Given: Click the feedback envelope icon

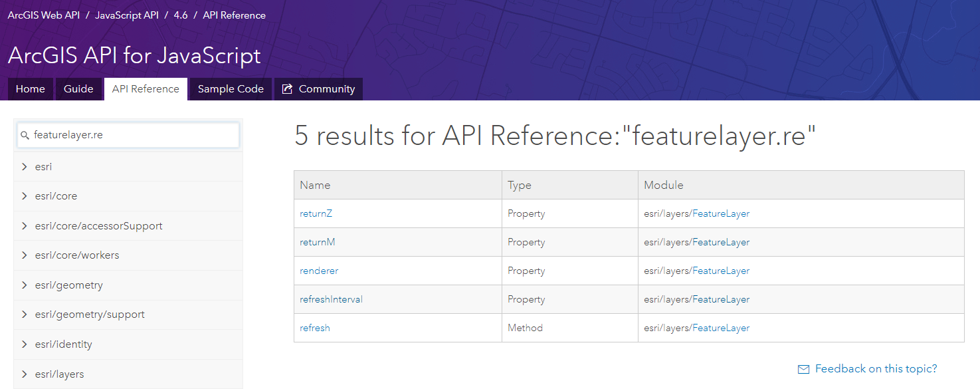Looking at the screenshot, I should [803, 369].
